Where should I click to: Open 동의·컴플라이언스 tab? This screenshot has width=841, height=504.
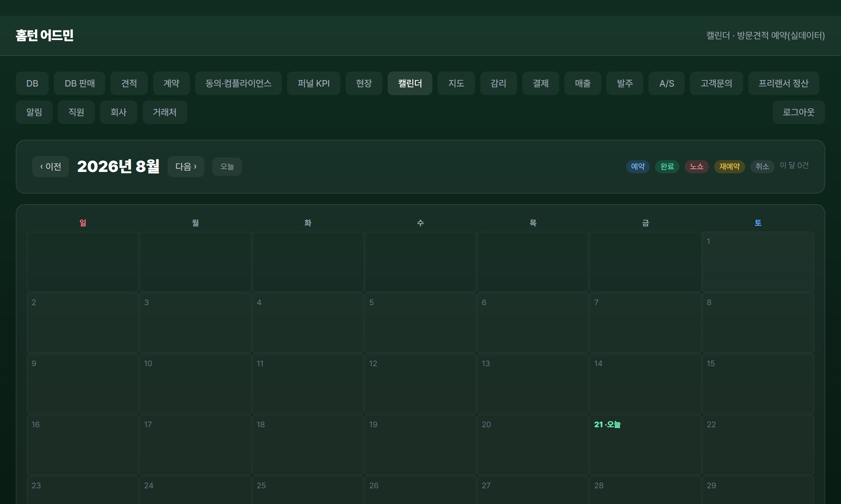pyautogui.click(x=238, y=83)
